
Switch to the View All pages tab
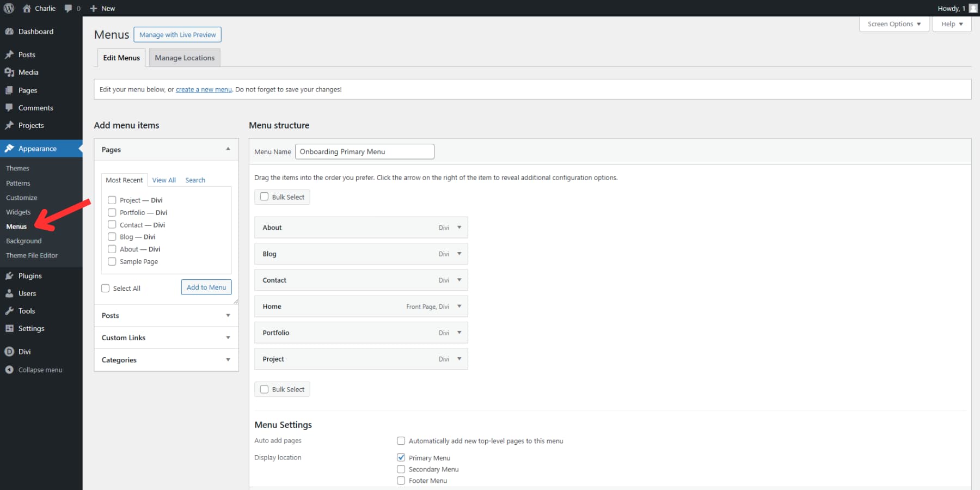[x=164, y=180]
